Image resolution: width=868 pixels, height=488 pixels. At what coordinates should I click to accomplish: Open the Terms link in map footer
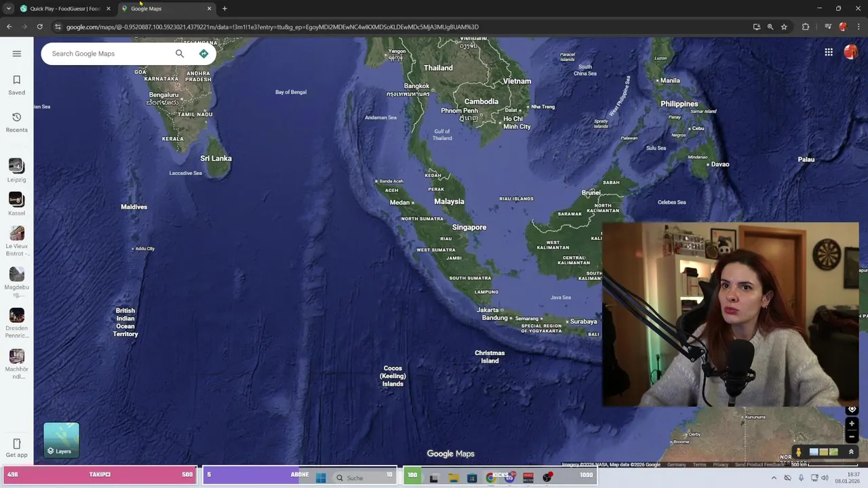(699, 465)
